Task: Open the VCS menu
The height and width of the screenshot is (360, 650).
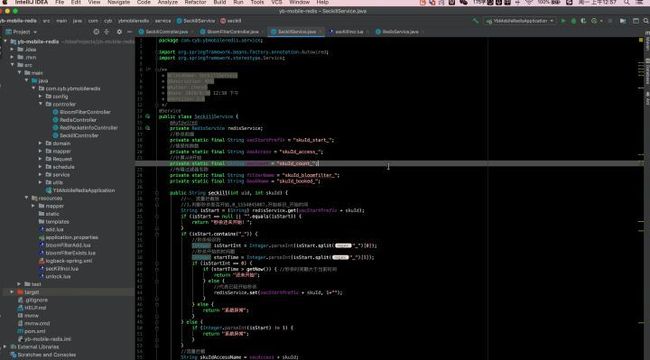Action: tap(276, 2)
